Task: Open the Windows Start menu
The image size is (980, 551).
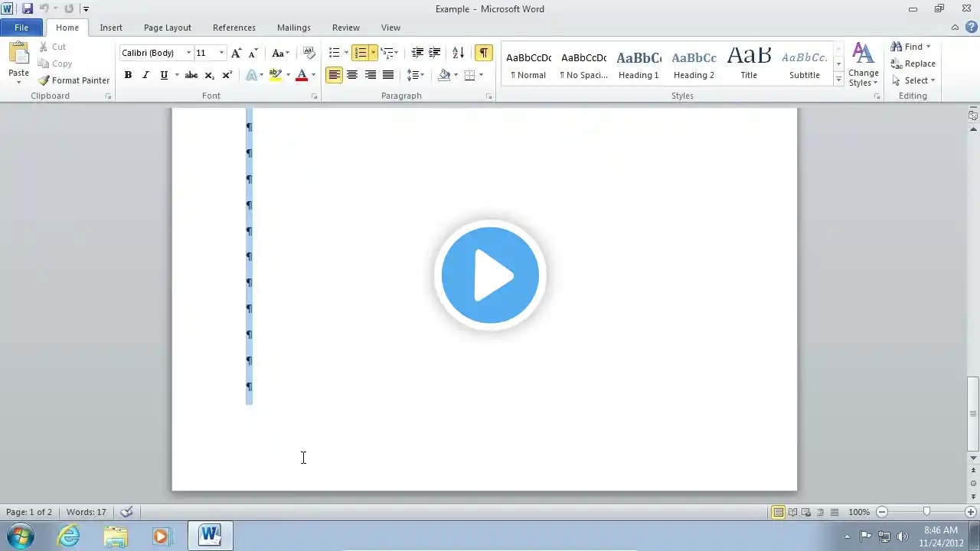Action: [21, 536]
